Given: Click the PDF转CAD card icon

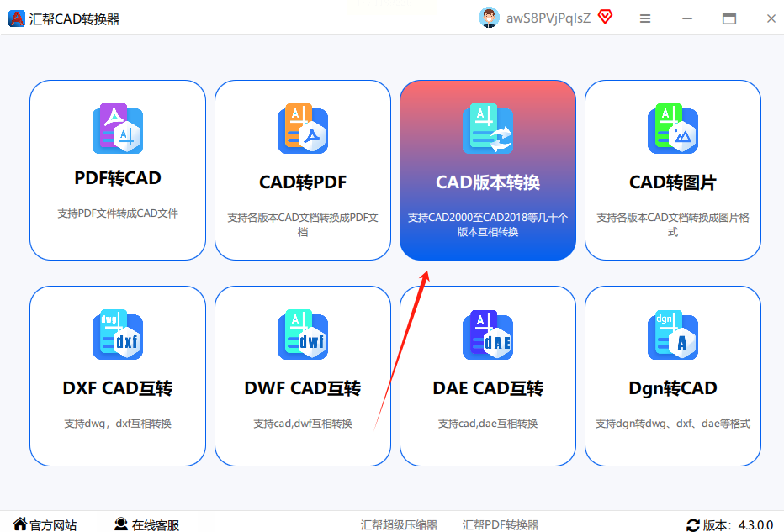Looking at the screenshot, I should (x=118, y=129).
